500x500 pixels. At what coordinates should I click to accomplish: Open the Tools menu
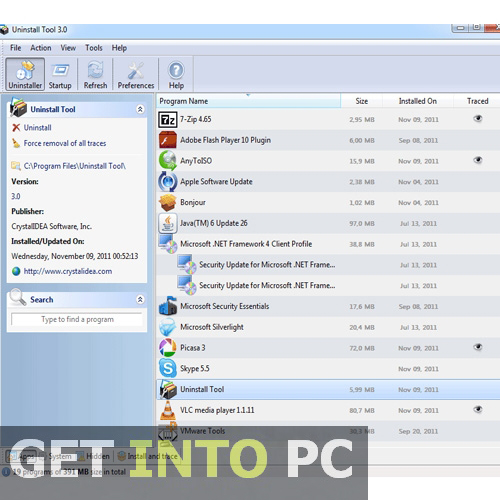click(94, 48)
